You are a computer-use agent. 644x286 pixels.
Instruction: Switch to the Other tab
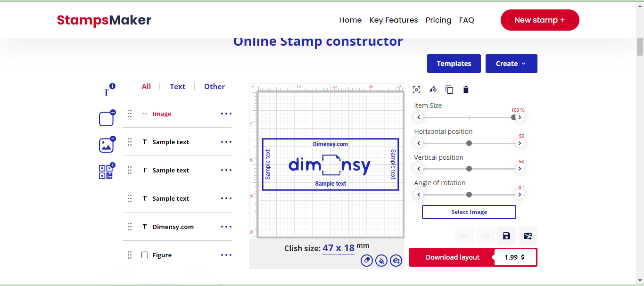click(215, 87)
